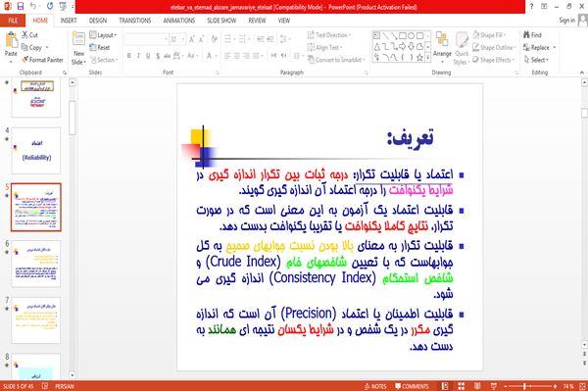Click the Cut icon in Clipboard
The width and height of the screenshot is (588, 391).
[x=25, y=35]
